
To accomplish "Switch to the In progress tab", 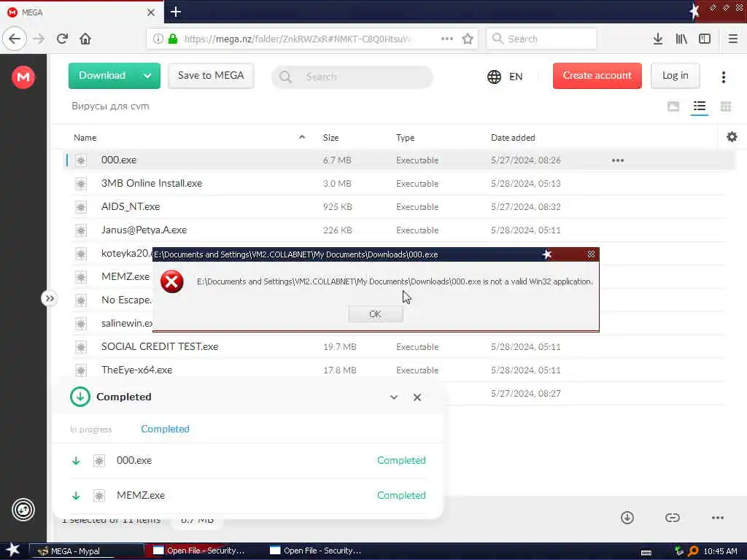I will 90,429.
